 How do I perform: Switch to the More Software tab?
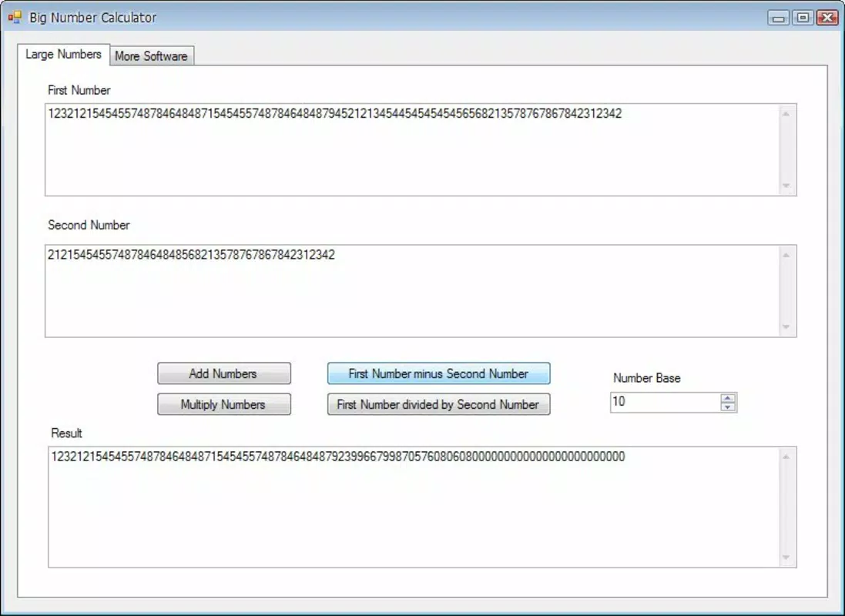[152, 56]
